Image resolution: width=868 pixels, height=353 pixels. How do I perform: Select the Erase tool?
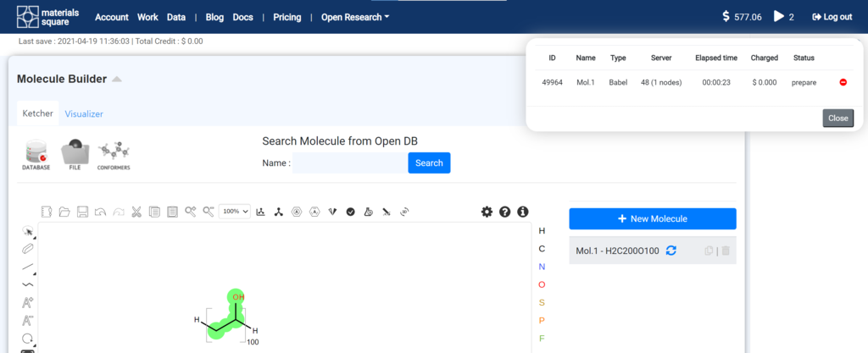click(x=28, y=249)
